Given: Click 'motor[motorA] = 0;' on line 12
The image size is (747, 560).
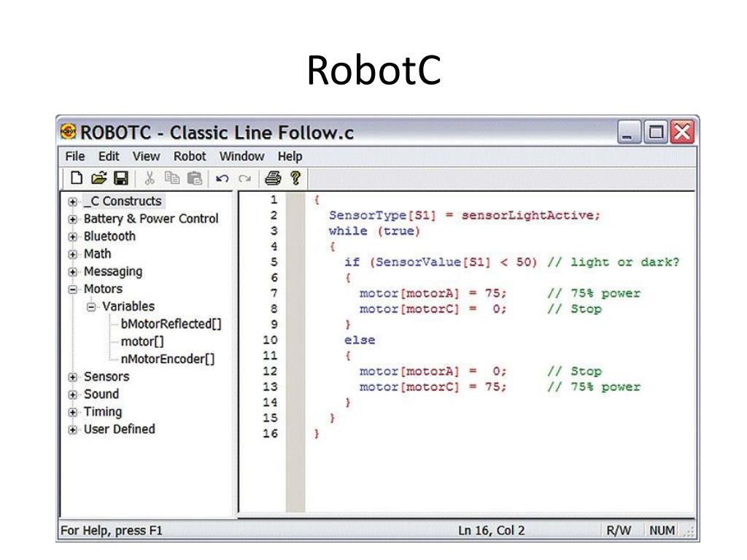Looking at the screenshot, I should pos(433,371).
